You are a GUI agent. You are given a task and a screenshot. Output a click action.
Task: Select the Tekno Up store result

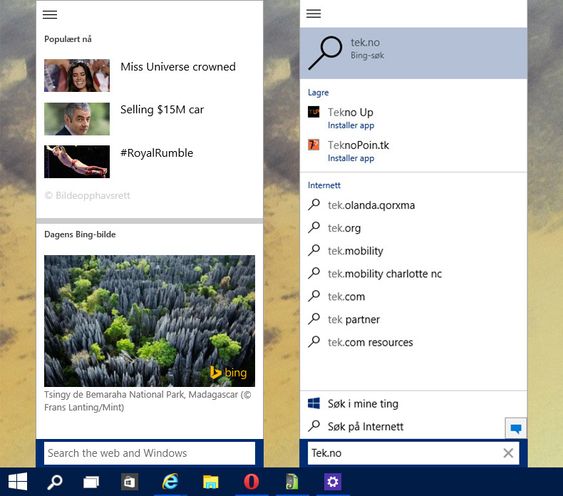(413, 117)
